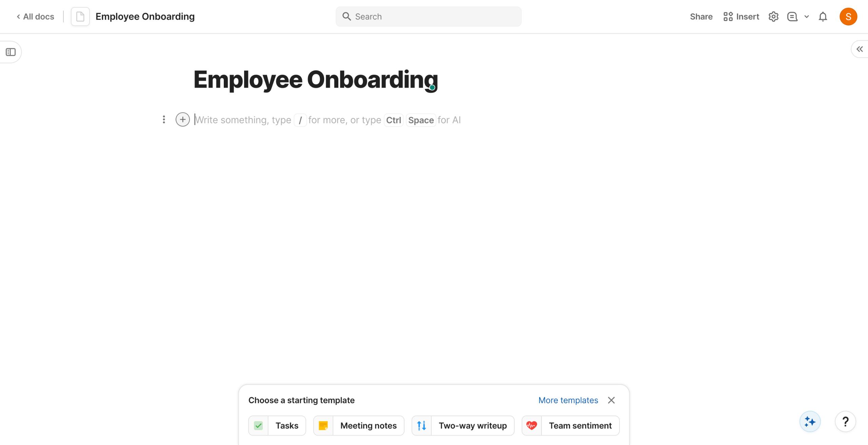Open the Insert menu

741,17
